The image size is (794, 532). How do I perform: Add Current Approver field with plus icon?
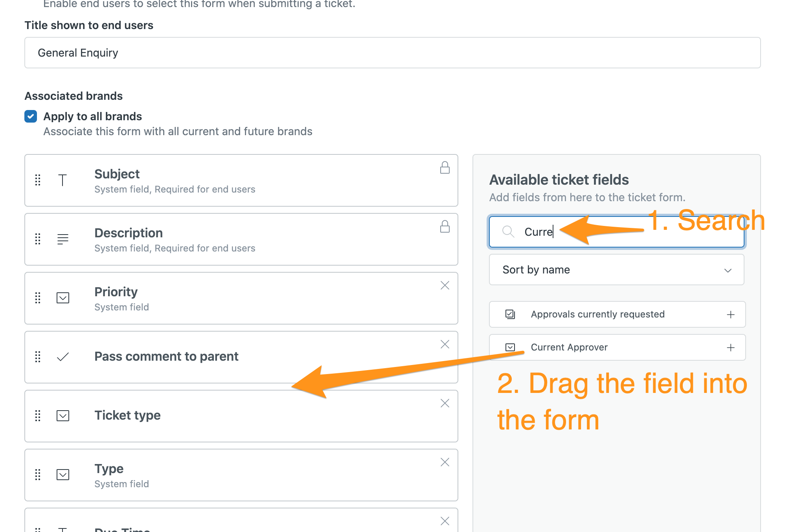(730, 347)
